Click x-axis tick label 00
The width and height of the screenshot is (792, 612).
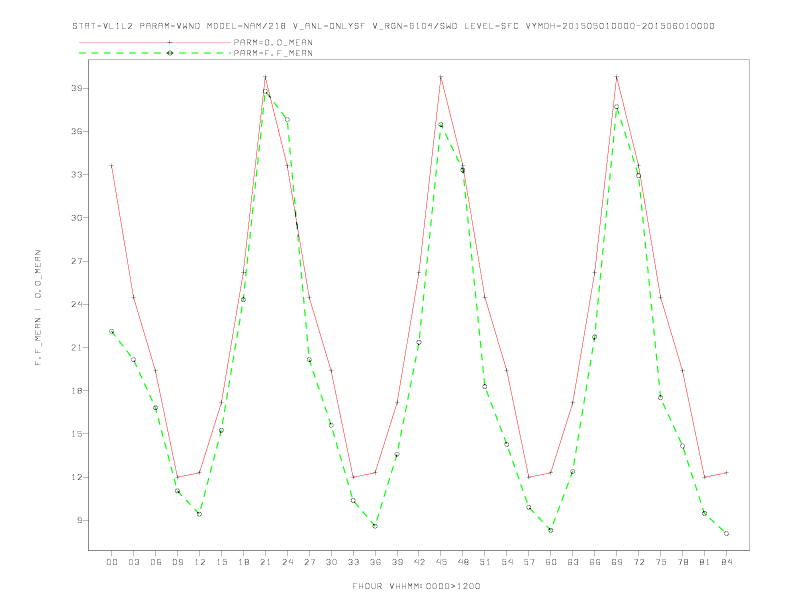point(112,562)
